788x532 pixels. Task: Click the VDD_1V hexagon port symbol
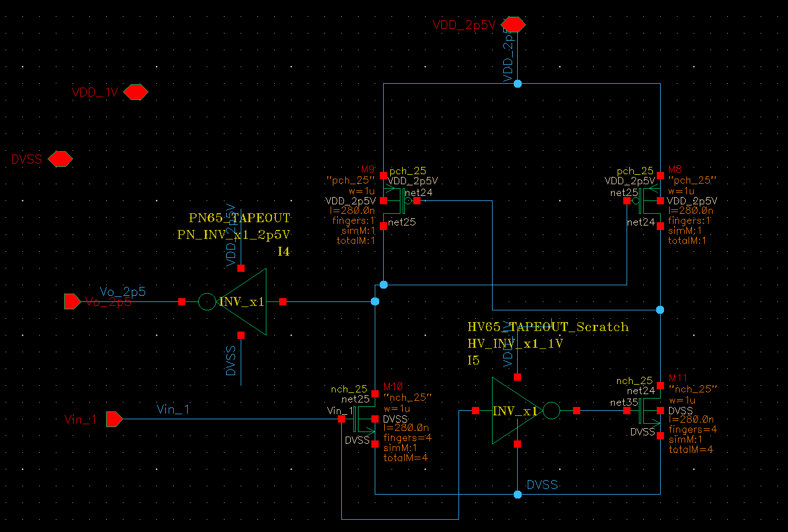pyautogui.click(x=135, y=92)
